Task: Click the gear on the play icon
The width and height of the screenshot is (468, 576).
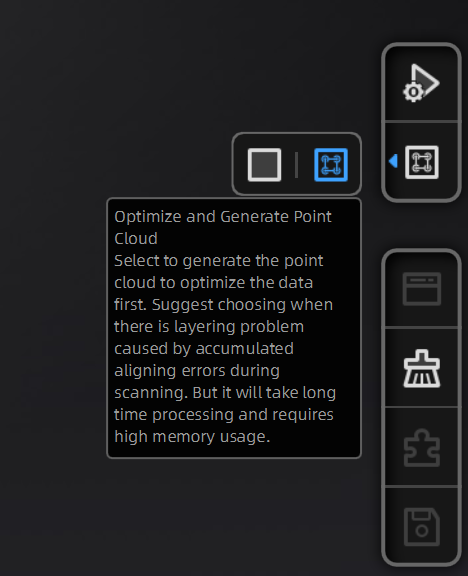Action: (413, 92)
